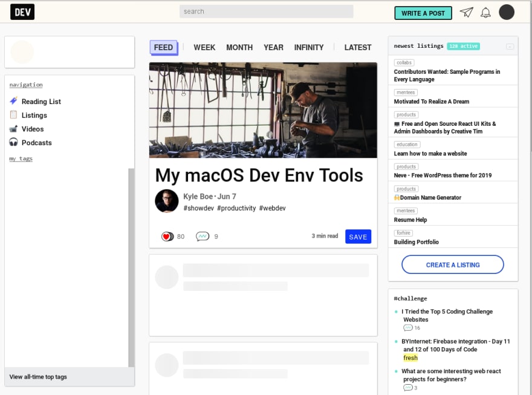Click the heart reactions icon on post
This screenshot has height=395, width=532.
[x=167, y=237]
